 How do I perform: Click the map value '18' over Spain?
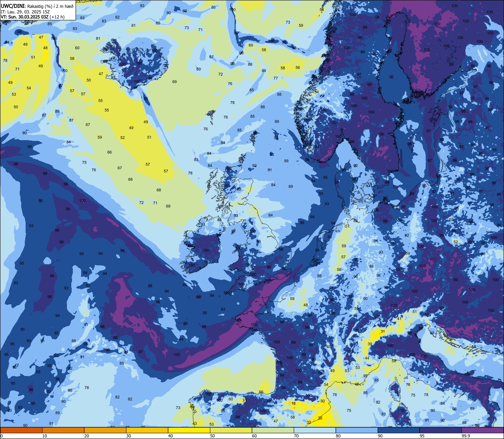click(293, 404)
